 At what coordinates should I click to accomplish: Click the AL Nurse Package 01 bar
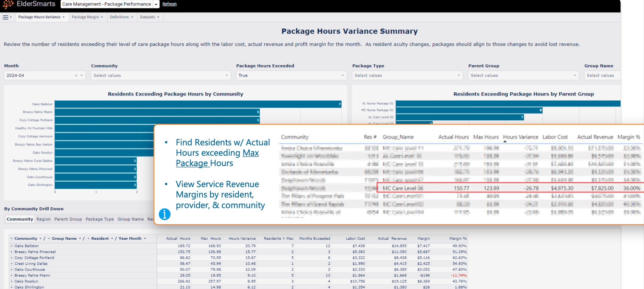(x=508, y=103)
